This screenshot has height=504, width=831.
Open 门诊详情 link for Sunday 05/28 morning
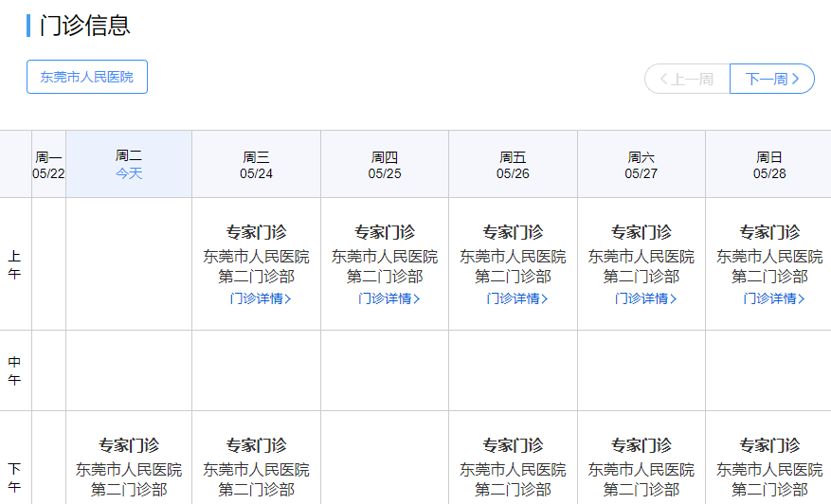[773, 298]
